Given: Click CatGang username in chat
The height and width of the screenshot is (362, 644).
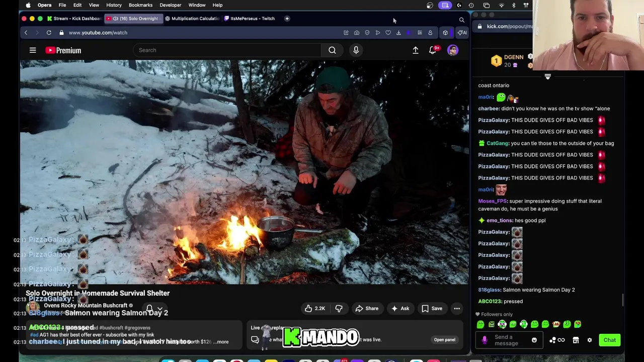Looking at the screenshot, I should click(498, 143).
